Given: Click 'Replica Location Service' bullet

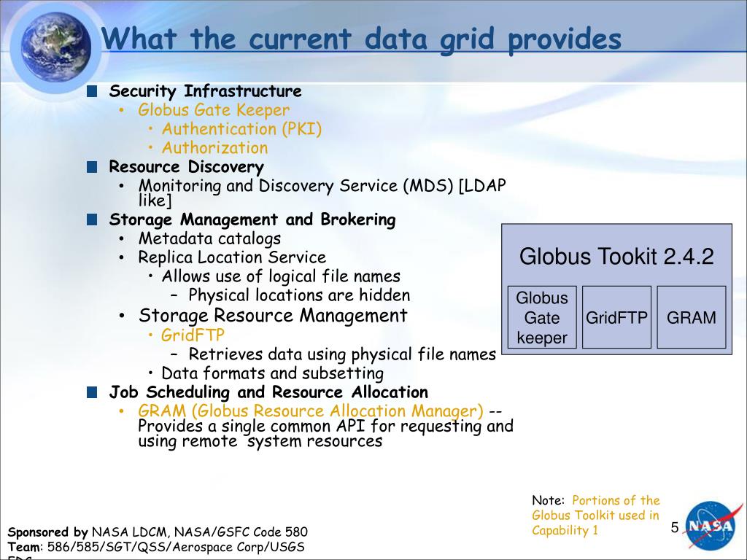Looking at the screenshot, I should (x=232, y=257).
